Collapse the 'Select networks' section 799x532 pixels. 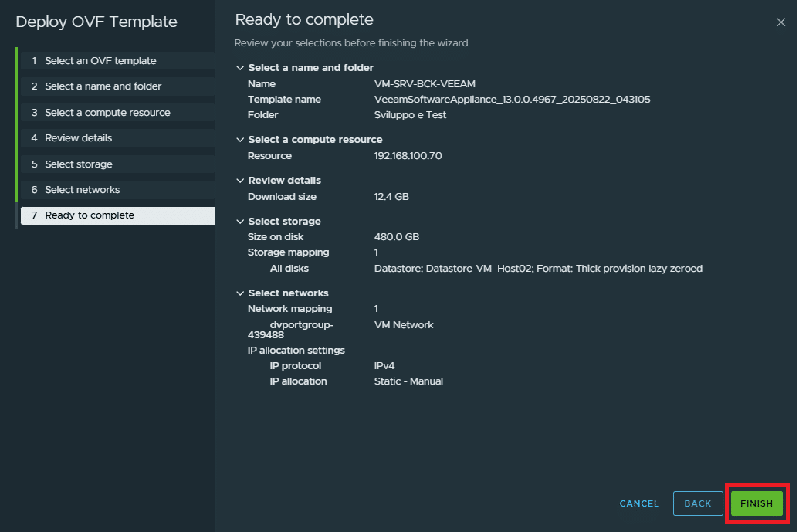coord(240,293)
